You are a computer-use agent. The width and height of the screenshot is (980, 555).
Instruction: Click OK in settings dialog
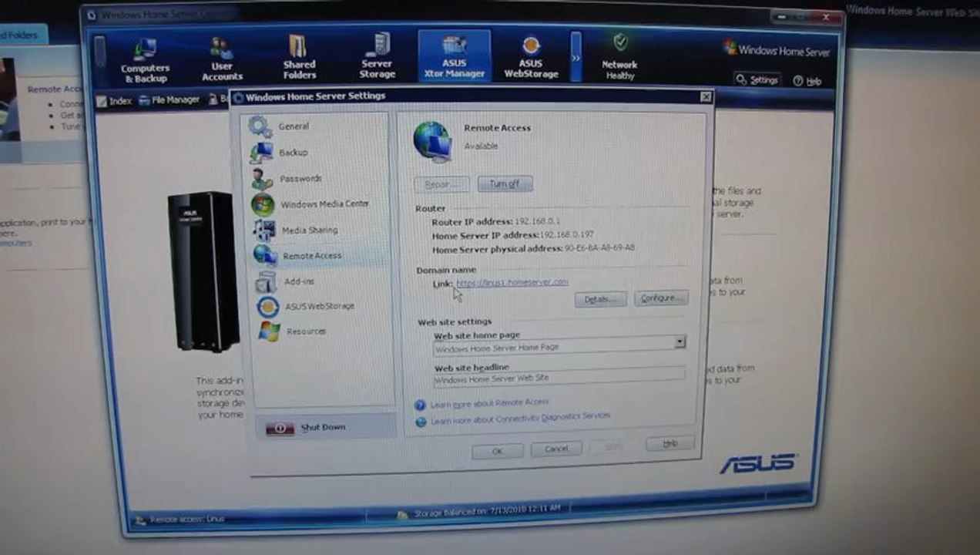coord(498,451)
